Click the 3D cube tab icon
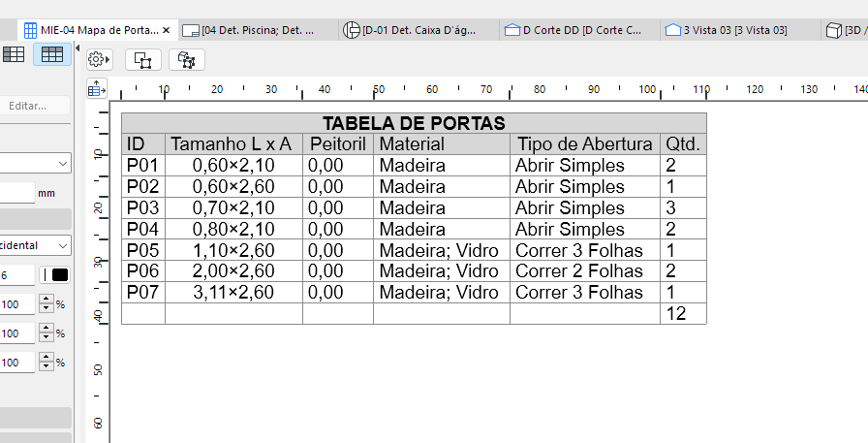 pyautogui.click(x=833, y=30)
